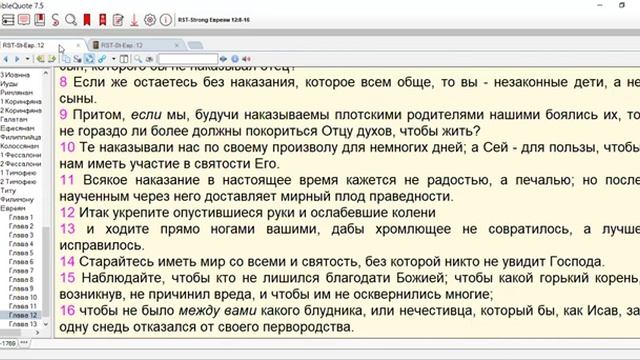Select book Колоссянам in list

tap(20, 146)
